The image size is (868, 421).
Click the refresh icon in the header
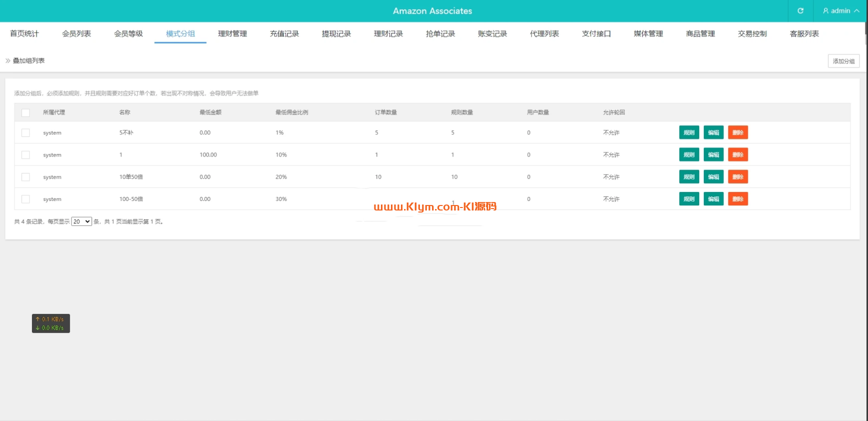800,11
